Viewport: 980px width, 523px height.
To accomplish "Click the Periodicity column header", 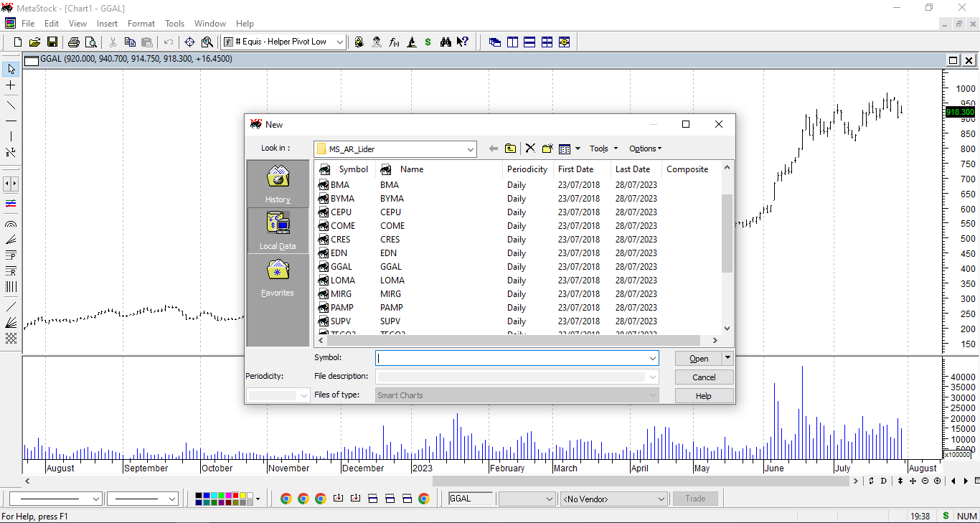I will pyautogui.click(x=528, y=169).
